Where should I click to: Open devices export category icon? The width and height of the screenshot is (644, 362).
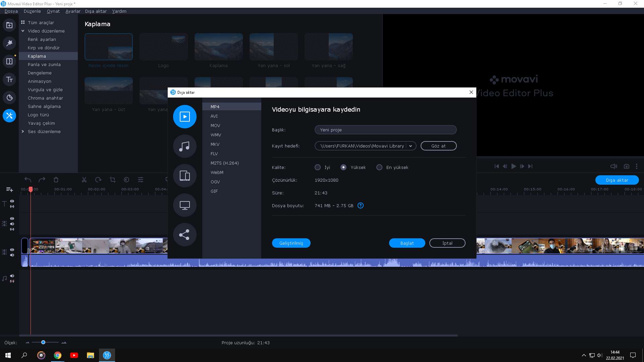(x=184, y=176)
